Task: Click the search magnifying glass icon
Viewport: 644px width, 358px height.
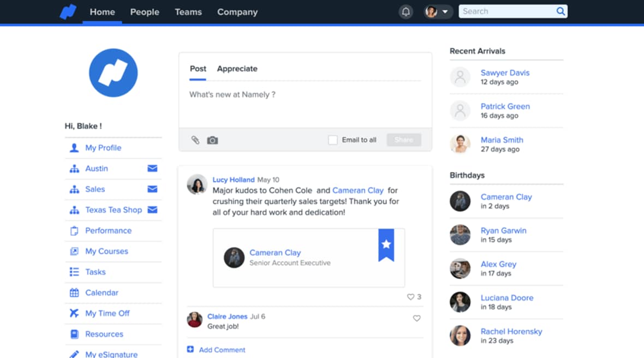Action: point(560,11)
